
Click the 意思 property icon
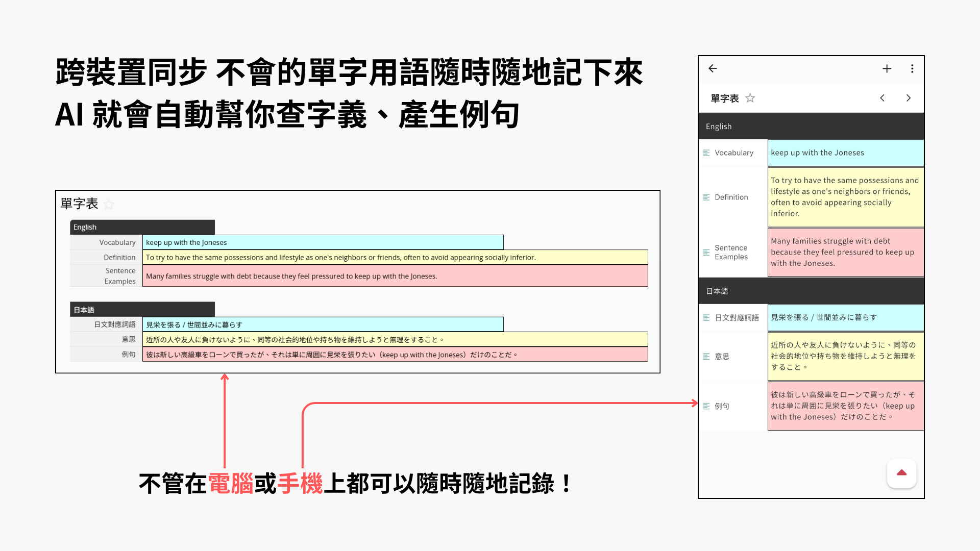point(707,357)
